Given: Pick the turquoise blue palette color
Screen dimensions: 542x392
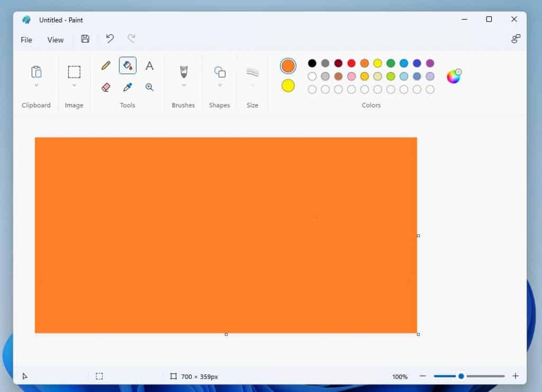Looking at the screenshot, I should (x=404, y=63).
